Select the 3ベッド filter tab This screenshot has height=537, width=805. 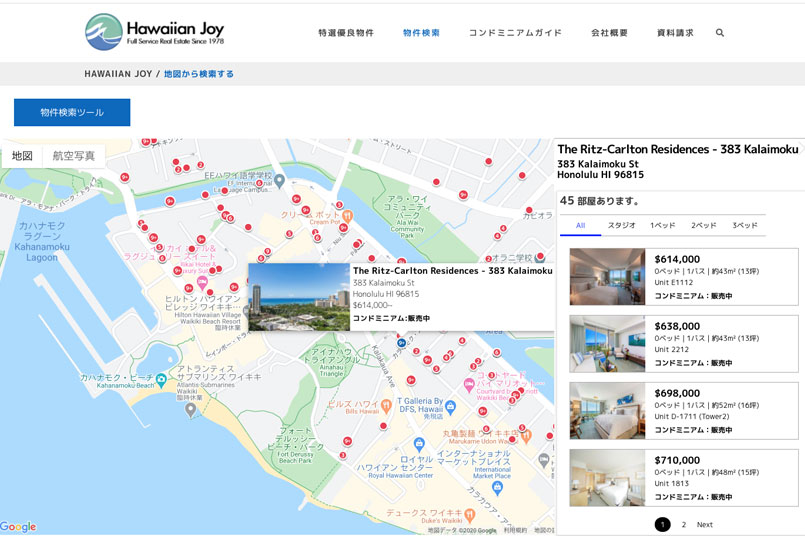point(744,226)
